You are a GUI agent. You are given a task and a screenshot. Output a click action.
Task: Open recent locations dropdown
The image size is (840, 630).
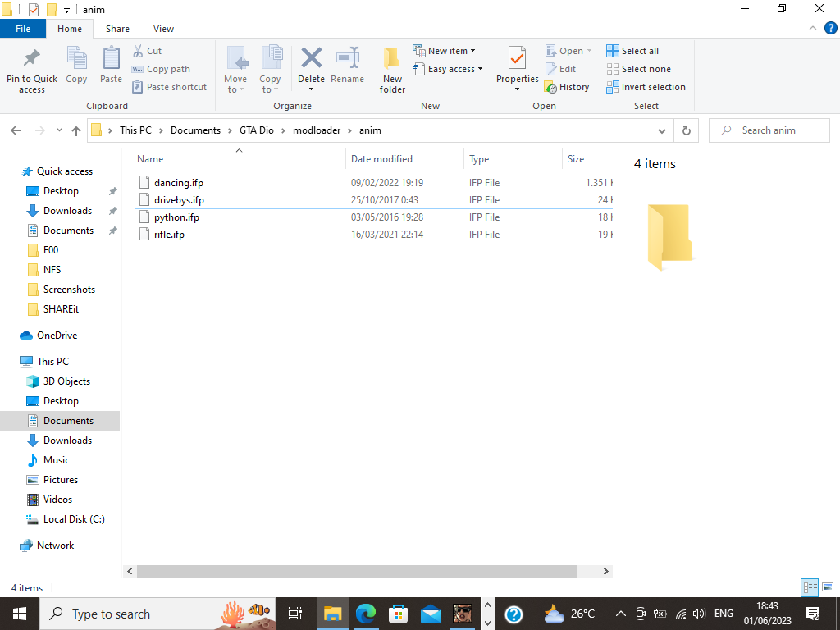[x=59, y=130]
